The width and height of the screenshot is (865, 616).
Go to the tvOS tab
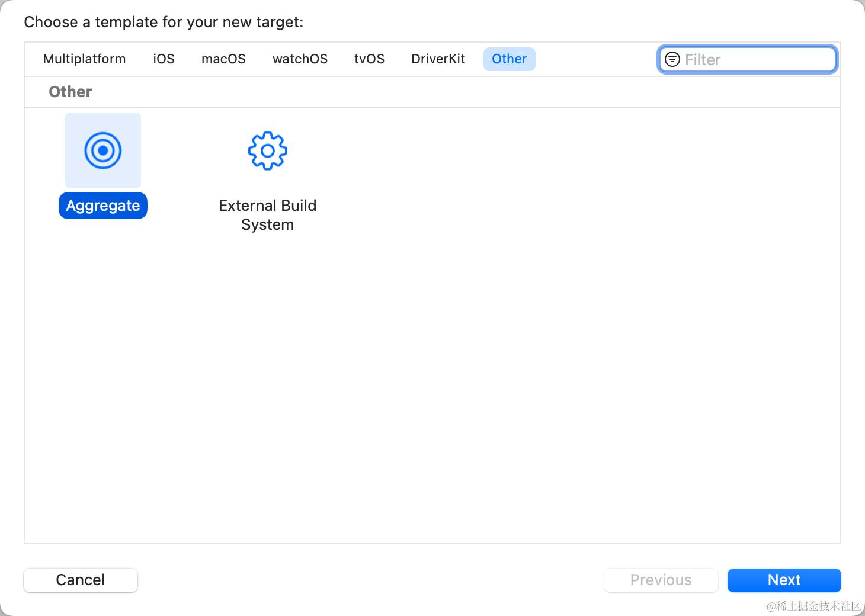pos(369,59)
